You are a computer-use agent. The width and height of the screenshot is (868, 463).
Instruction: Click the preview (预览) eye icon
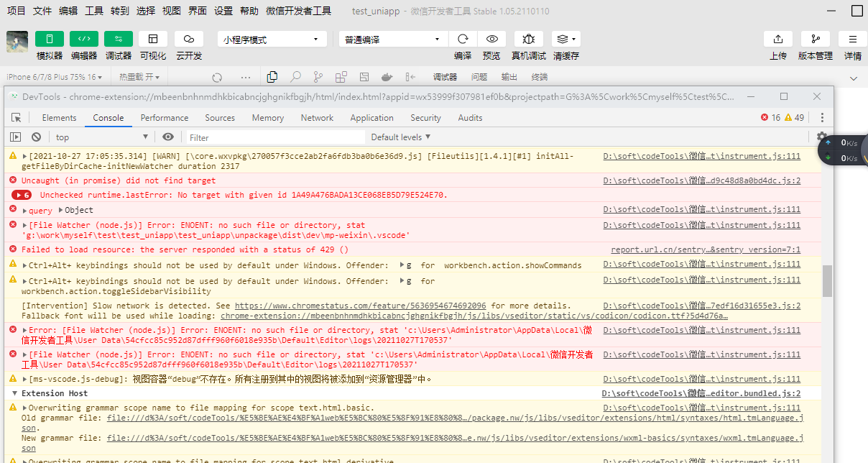491,39
